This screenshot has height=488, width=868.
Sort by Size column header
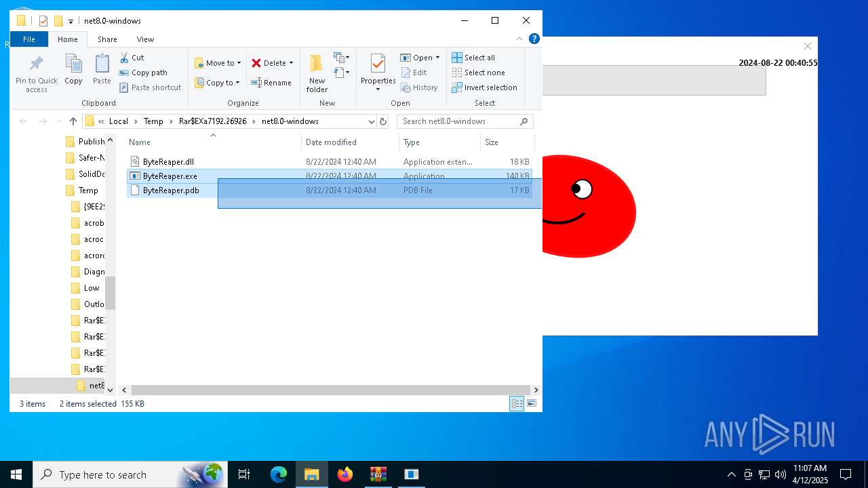(507, 142)
